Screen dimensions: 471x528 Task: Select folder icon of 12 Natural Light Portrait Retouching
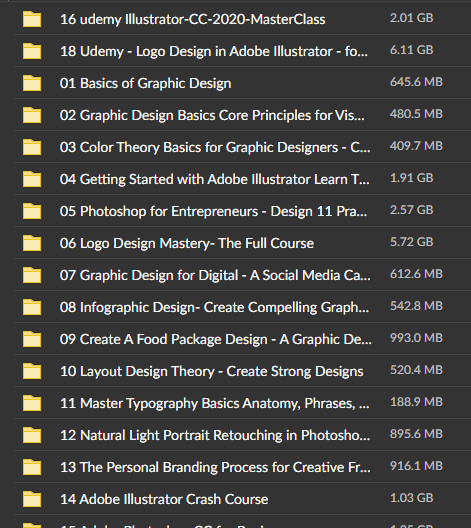(x=32, y=435)
